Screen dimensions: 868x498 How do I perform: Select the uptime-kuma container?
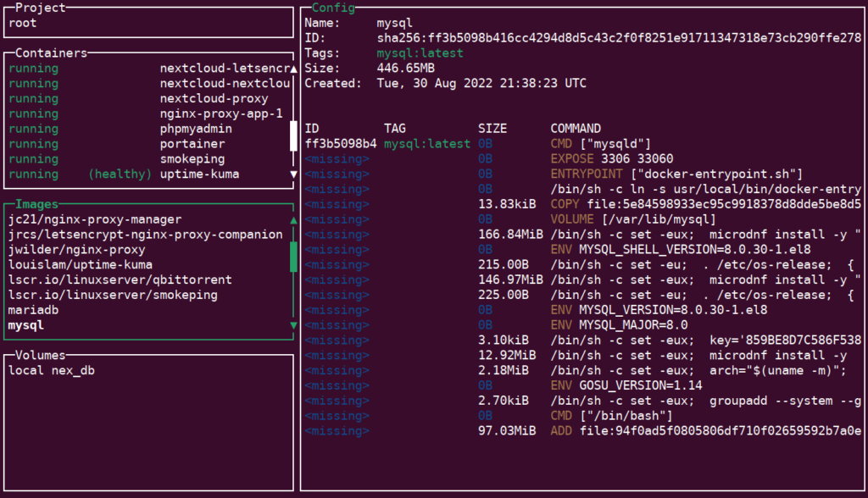point(149,174)
